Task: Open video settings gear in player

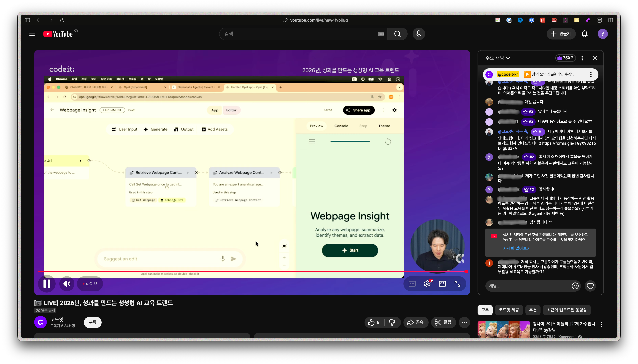Action: pos(427,283)
